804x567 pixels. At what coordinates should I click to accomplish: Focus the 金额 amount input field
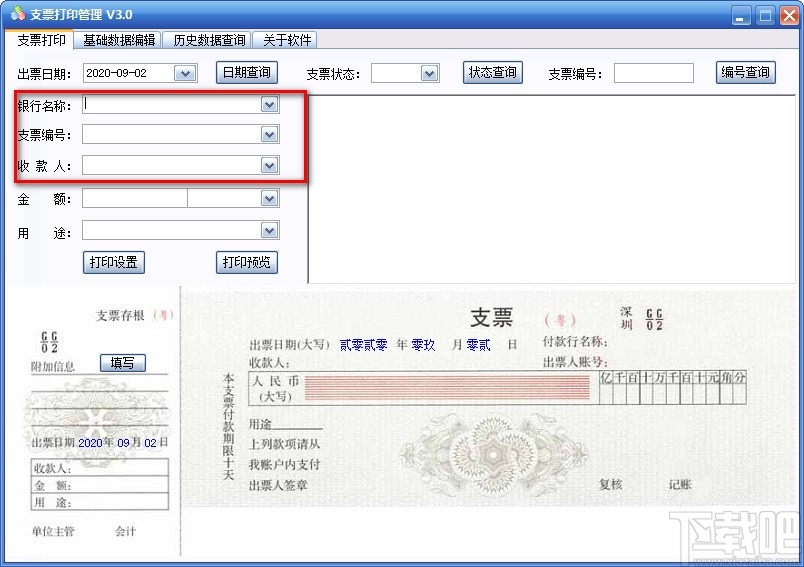click(135, 198)
